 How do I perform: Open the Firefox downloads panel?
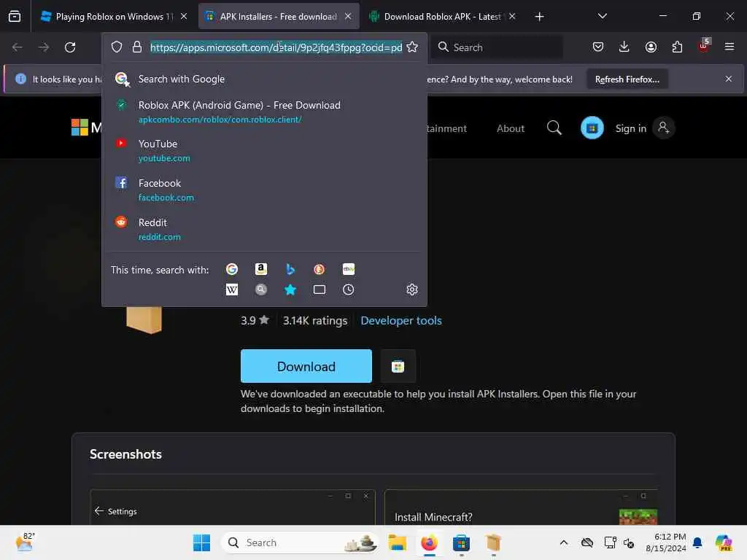click(624, 47)
